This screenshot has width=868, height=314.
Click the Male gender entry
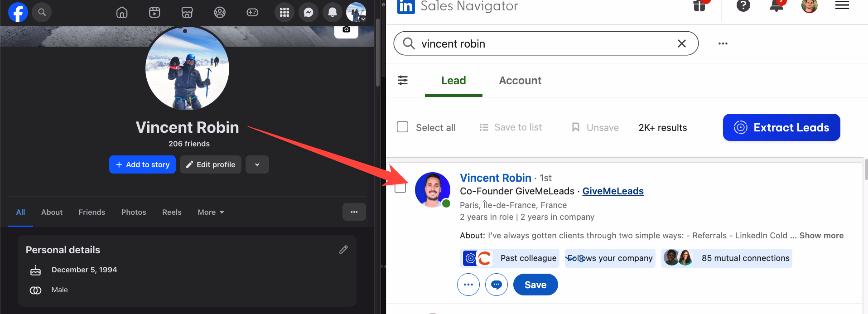[x=60, y=290]
